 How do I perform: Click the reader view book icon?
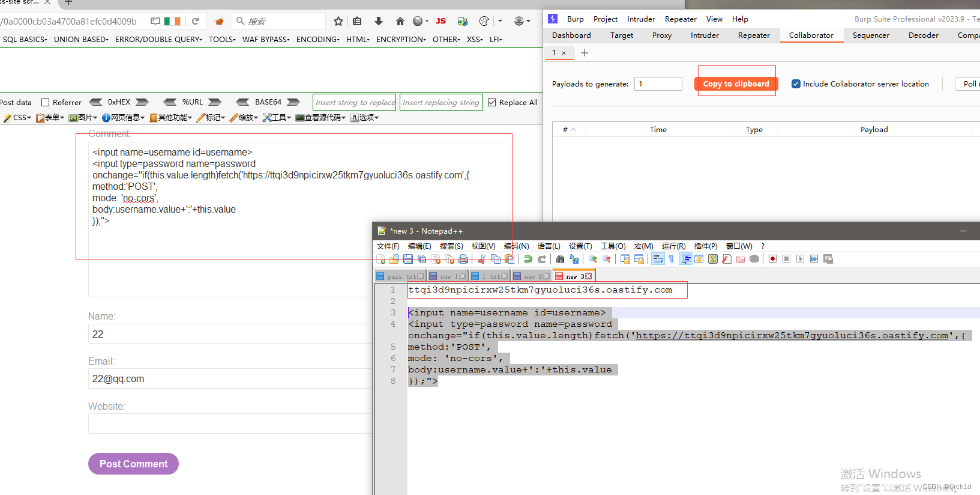tap(155, 21)
